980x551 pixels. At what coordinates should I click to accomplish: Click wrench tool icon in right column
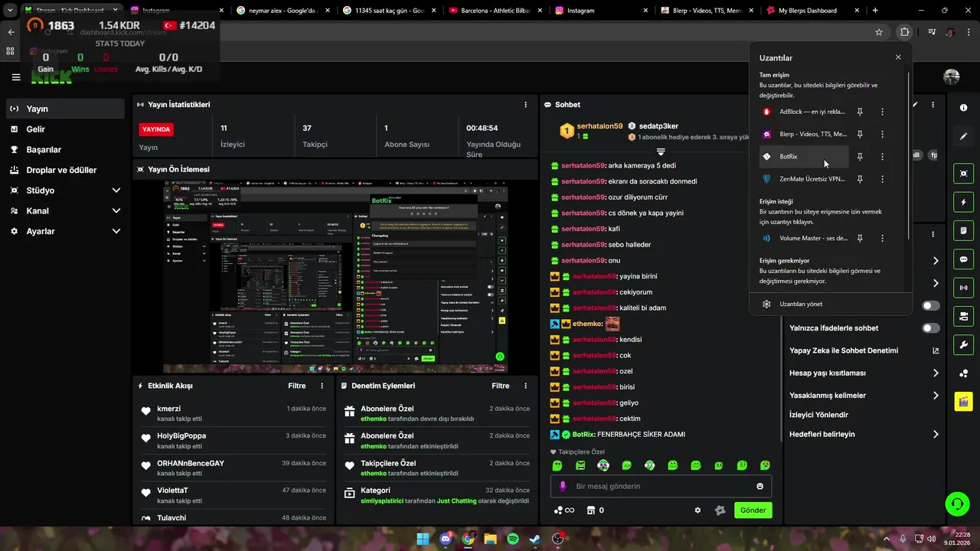(964, 344)
